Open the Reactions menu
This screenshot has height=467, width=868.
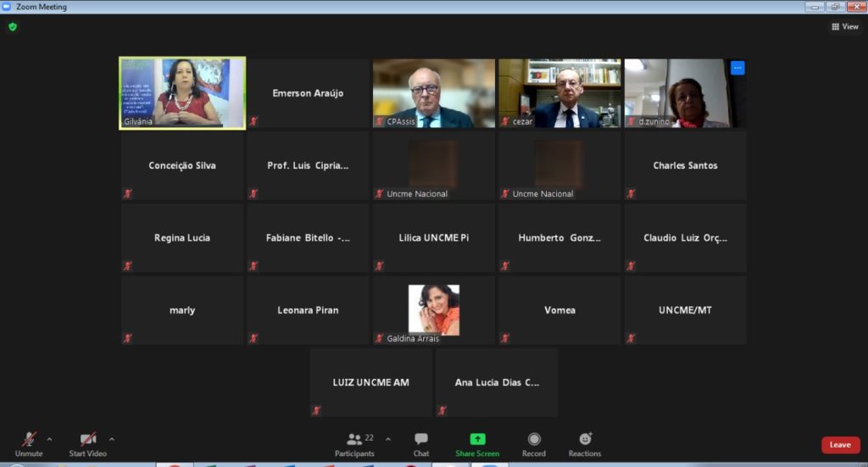tap(585, 444)
